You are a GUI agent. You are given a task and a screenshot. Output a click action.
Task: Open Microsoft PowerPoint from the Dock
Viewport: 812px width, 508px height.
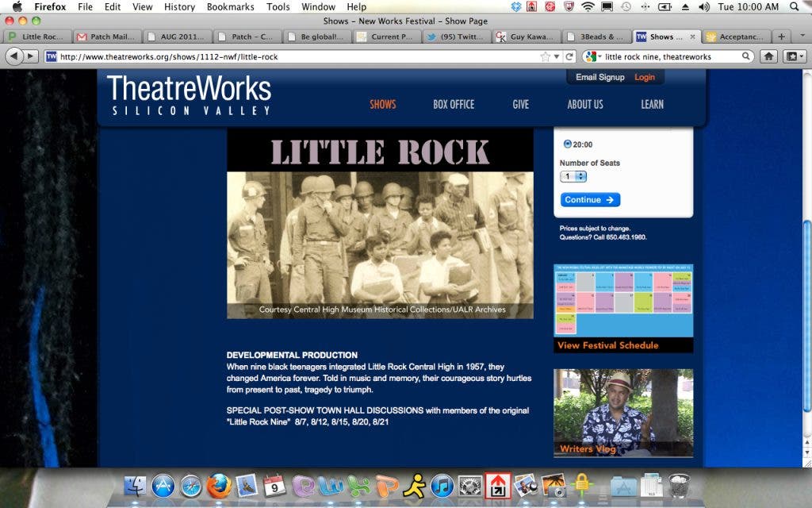click(x=387, y=487)
